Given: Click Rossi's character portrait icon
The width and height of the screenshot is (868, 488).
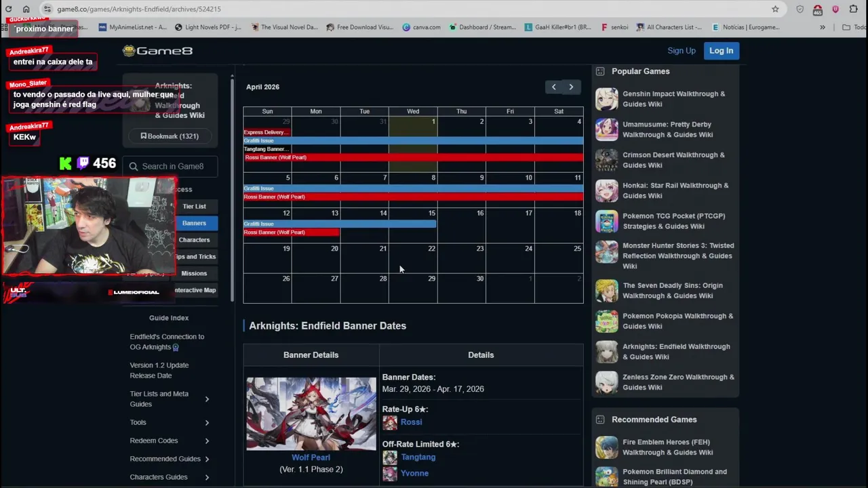Looking at the screenshot, I should tap(390, 423).
